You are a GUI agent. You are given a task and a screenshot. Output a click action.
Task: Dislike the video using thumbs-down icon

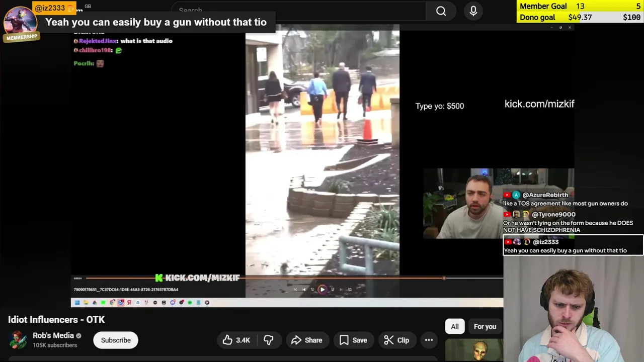[x=269, y=340]
